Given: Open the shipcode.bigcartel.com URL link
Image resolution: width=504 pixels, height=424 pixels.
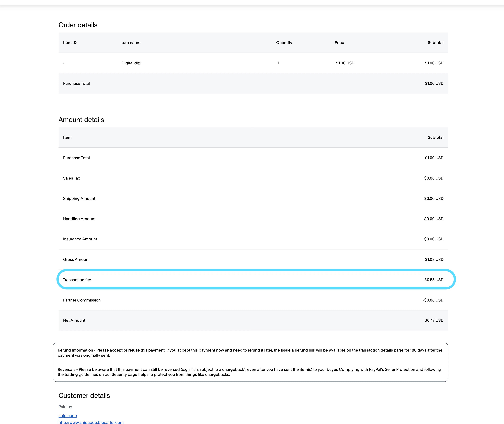Looking at the screenshot, I should point(91,422).
